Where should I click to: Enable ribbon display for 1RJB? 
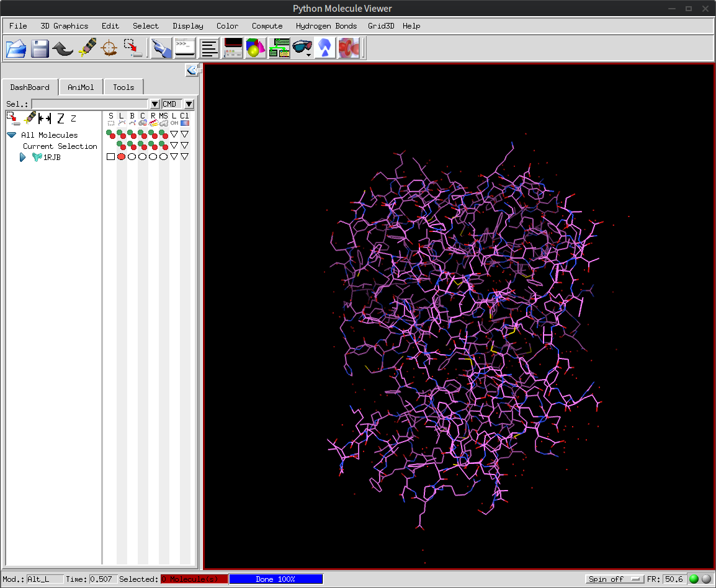(x=153, y=157)
